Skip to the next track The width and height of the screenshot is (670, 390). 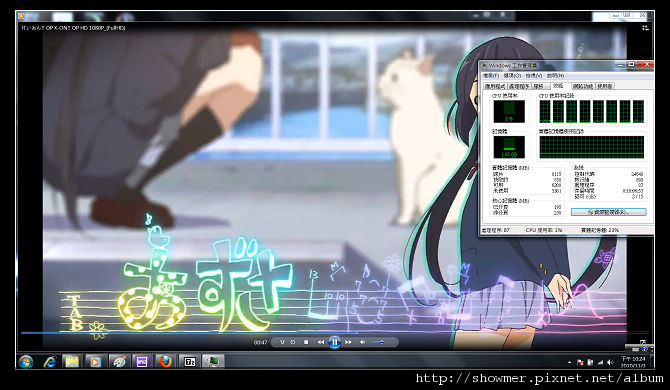(x=348, y=342)
